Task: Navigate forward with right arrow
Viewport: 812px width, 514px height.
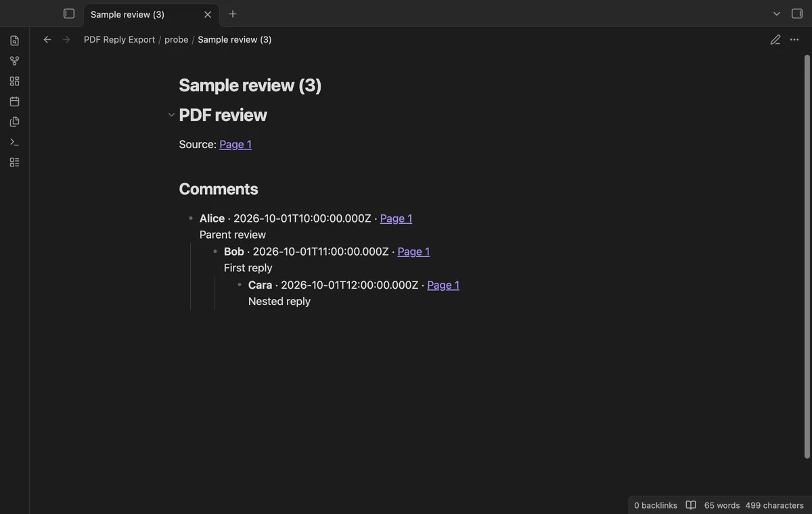Action: [x=66, y=39]
